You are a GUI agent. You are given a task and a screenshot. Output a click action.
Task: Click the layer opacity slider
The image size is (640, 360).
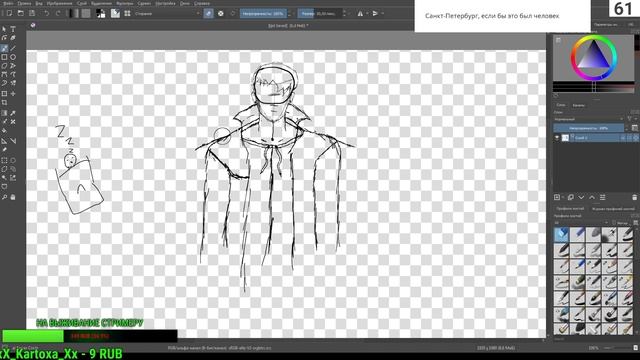588,128
